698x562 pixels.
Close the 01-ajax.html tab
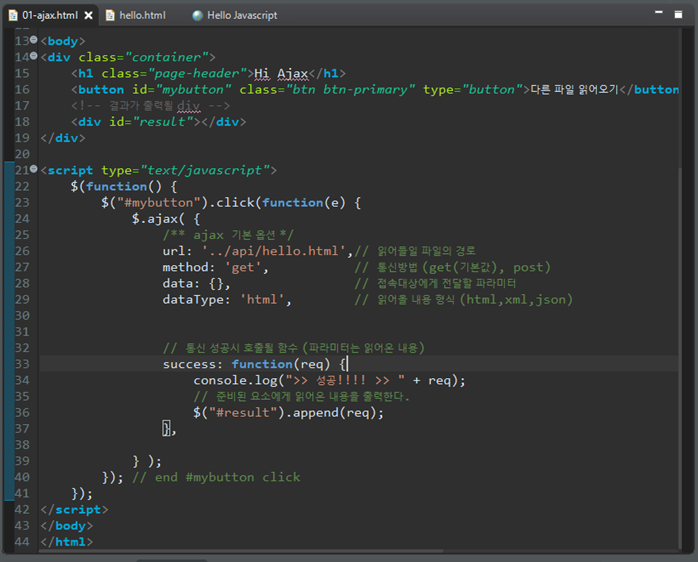pyautogui.click(x=89, y=16)
